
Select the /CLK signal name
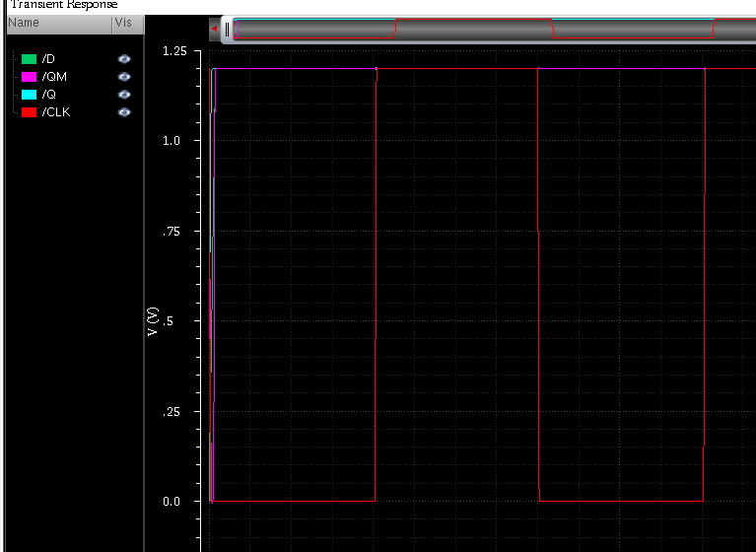pyautogui.click(x=56, y=112)
